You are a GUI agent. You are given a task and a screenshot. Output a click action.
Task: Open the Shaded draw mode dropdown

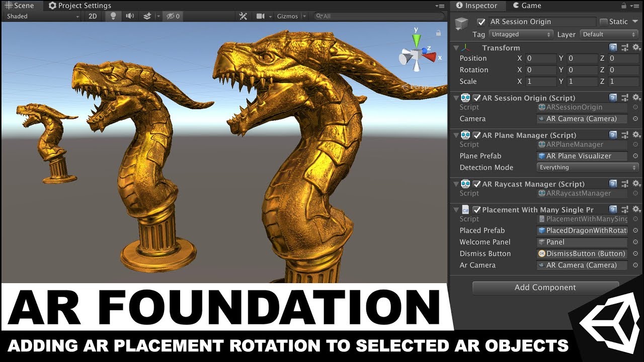click(43, 16)
